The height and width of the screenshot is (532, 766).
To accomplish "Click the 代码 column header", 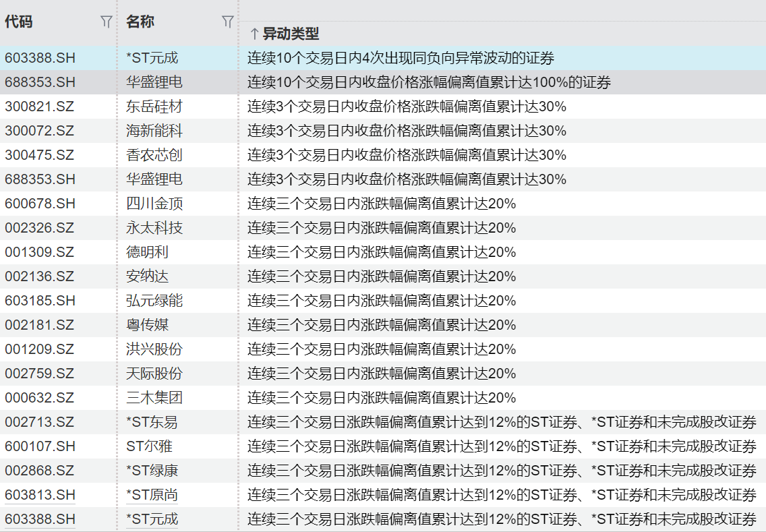I will pos(19,22).
